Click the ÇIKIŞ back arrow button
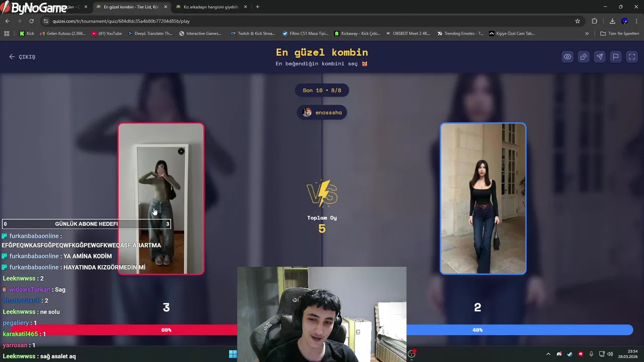The width and height of the screenshot is (644, 362). click(x=22, y=57)
